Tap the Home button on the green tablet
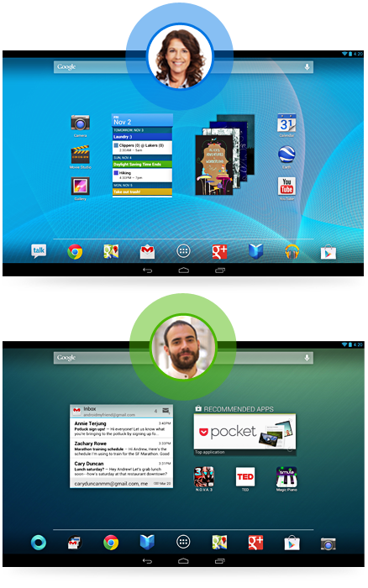The height and width of the screenshot is (588, 368). [x=183, y=561]
